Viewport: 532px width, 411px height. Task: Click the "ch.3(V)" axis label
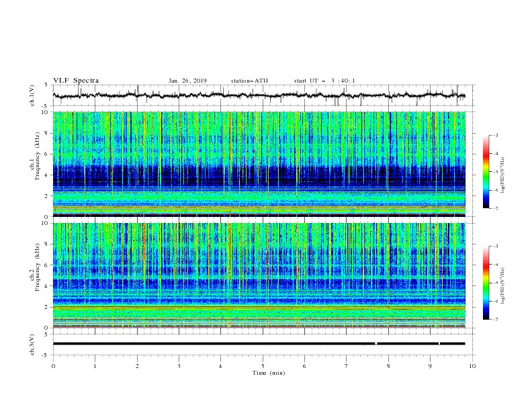coord(32,345)
